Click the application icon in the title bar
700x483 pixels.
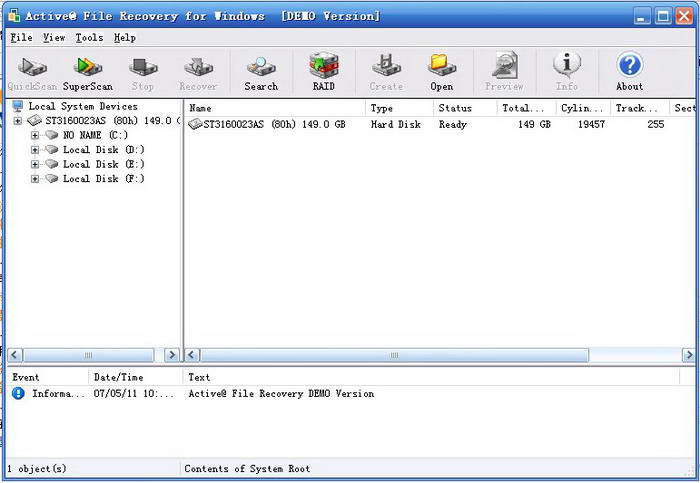pyautogui.click(x=14, y=16)
